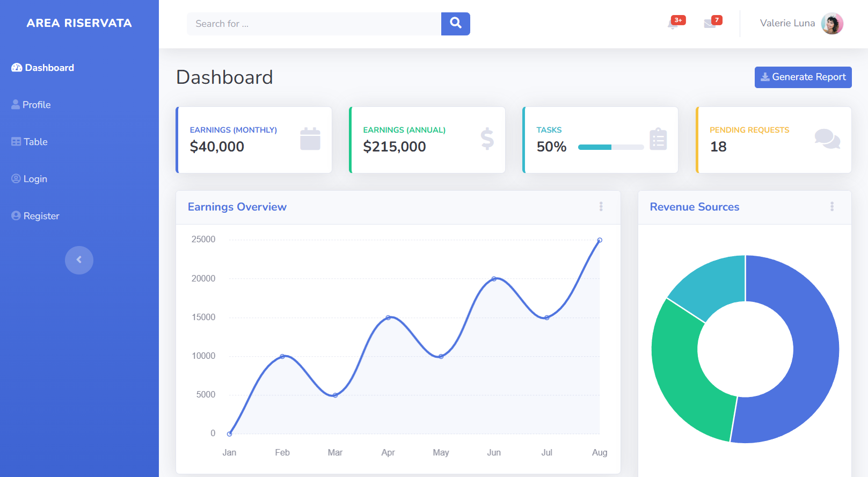The width and height of the screenshot is (868, 477).
Task: Click the dollar sign icon in Earnings Annual card
Action: 487,139
